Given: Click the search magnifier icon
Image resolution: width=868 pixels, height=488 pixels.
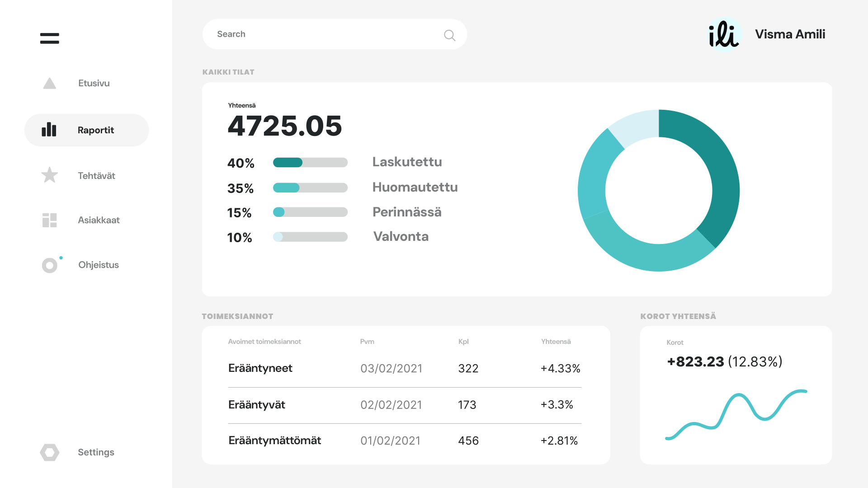Looking at the screenshot, I should point(449,35).
